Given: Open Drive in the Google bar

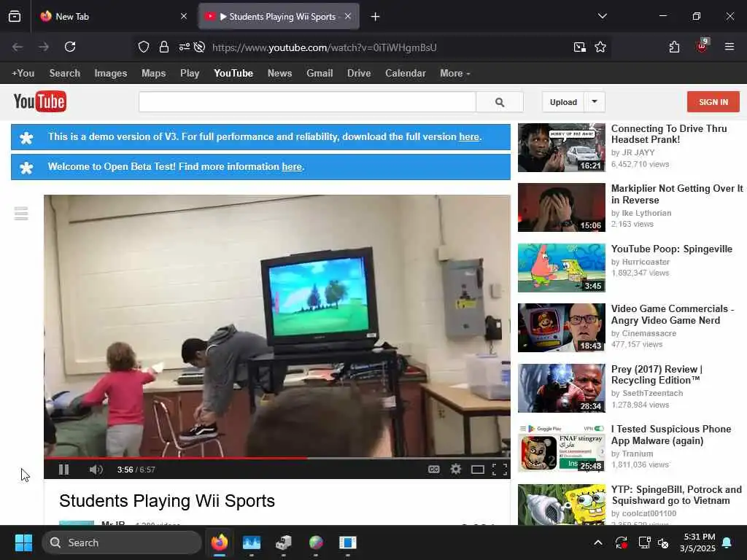Looking at the screenshot, I should coord(359,74).
